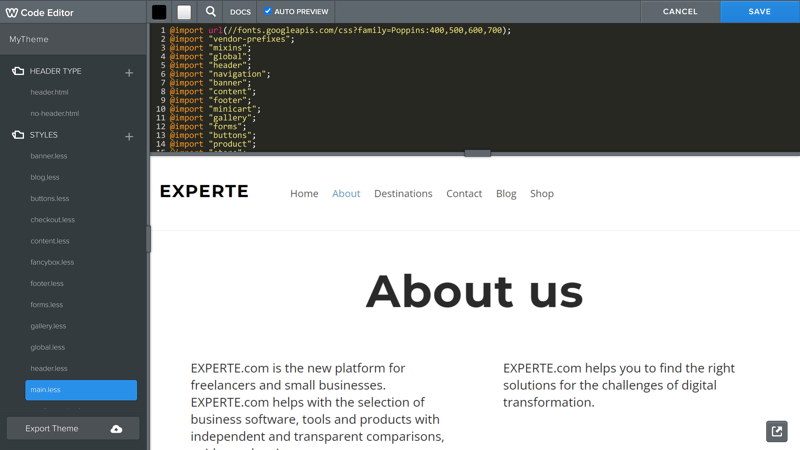The height and width of the screenshot is (450, 800).
Task: Go to Blog in preview navigation
Action: 506,194
